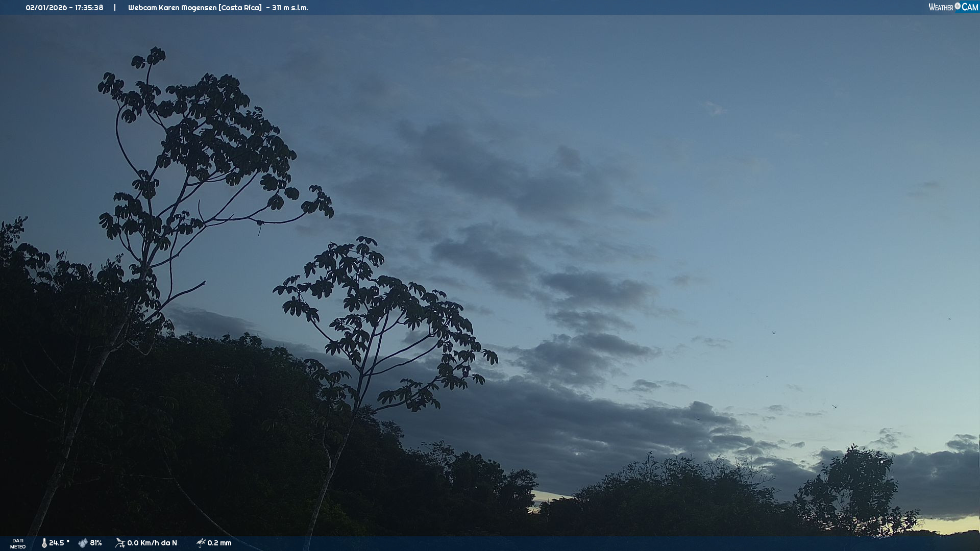Click the thermometer temperature icon
Viewport: 980px width, 551px height.
click(44, 543)
